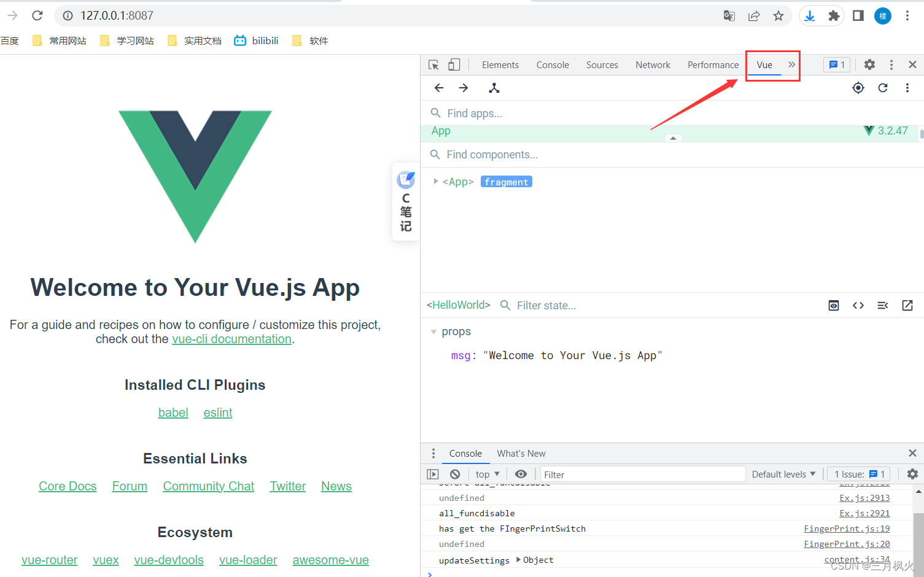Refresh the Vue devtools

click(883, 88)
